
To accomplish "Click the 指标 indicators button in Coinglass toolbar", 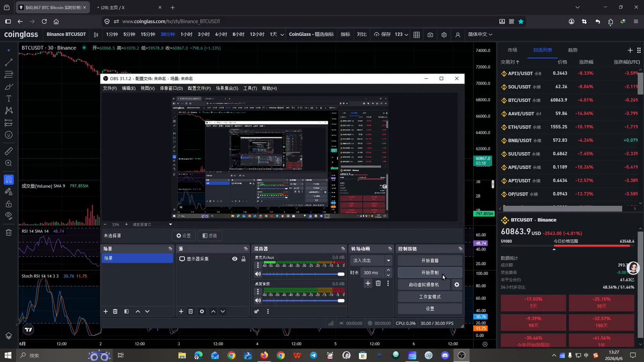I will 345,34.
